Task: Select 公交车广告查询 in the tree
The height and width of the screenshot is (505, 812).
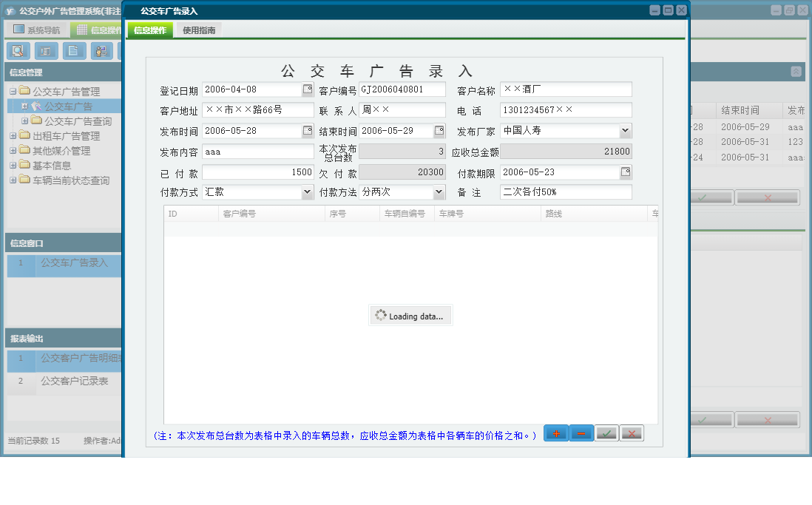Action: [78, 121]
